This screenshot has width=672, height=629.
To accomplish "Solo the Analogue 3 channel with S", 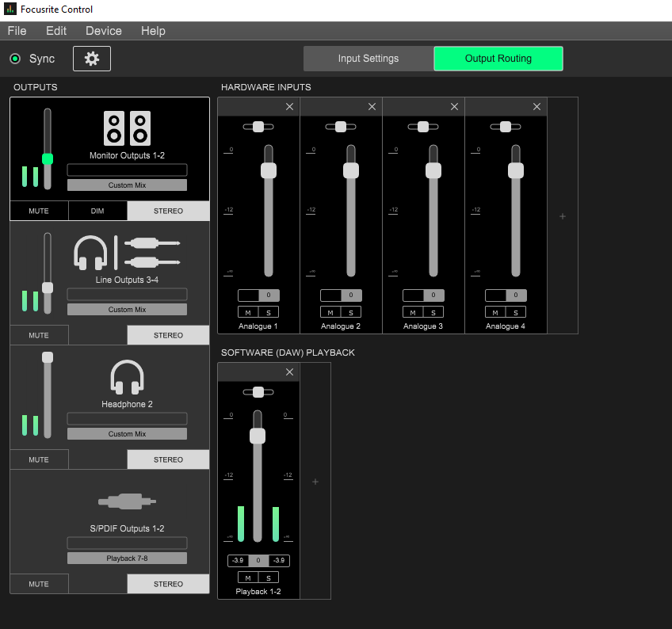I will (433, 312).
